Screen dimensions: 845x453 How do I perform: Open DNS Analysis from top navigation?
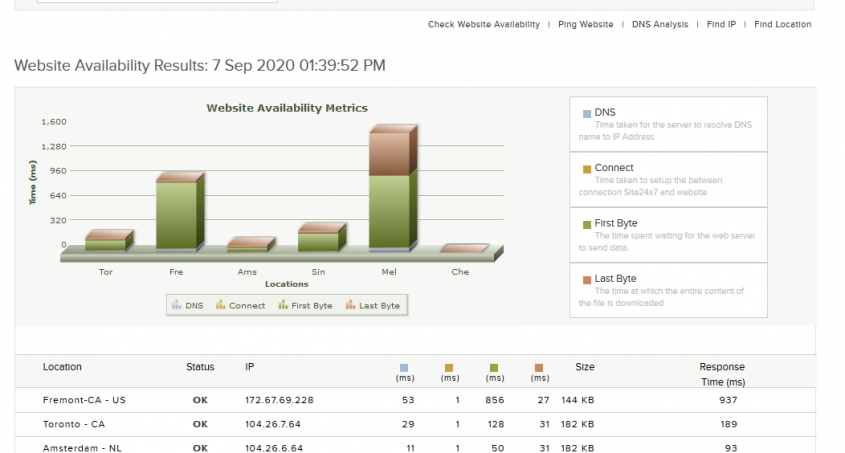click(660, 24)
